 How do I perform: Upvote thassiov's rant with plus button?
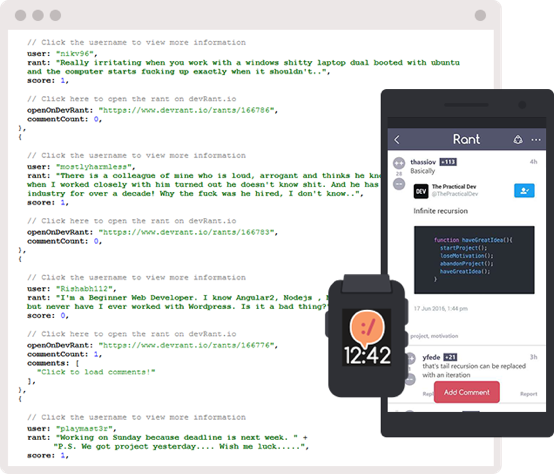coord(399,163)
